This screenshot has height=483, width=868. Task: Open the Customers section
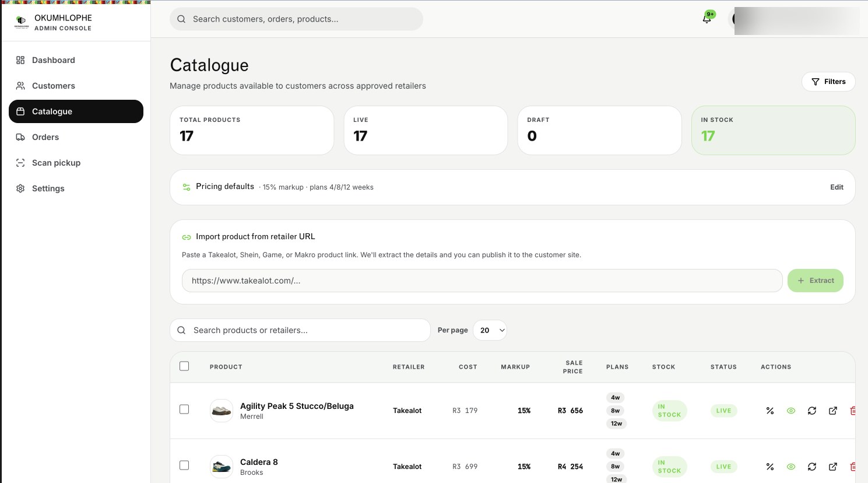tap(76, 86)
